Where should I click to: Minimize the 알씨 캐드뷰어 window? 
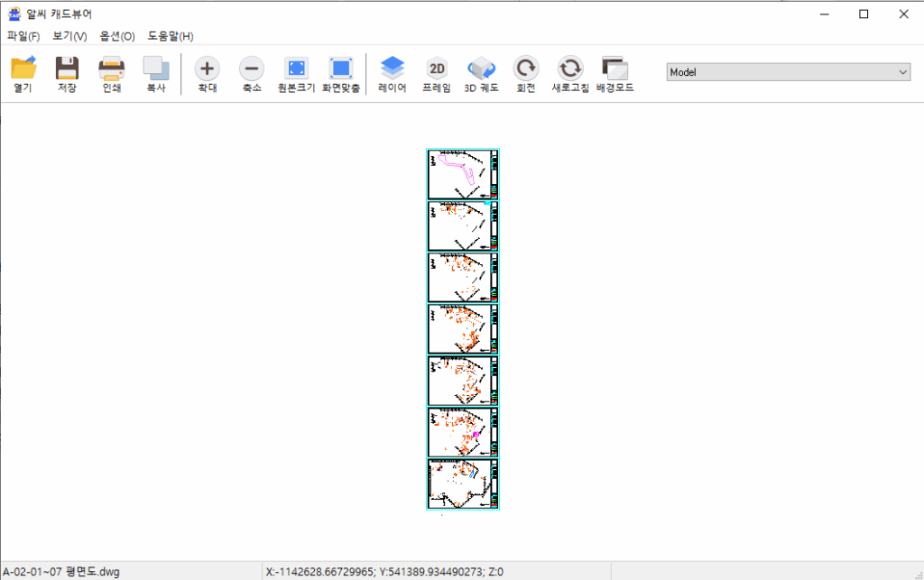pos(825,14)
